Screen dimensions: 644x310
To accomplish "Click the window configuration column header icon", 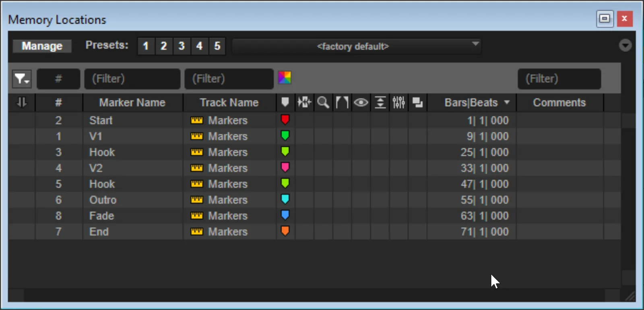I will (x=418, y=102).
